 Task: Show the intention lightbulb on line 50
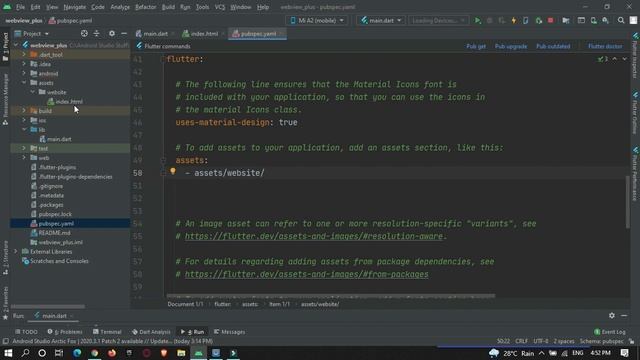[x=173, y=172]
